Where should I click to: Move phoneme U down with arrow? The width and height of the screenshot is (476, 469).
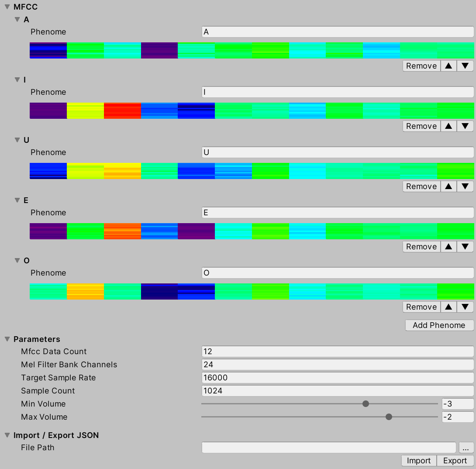[465, 186]
